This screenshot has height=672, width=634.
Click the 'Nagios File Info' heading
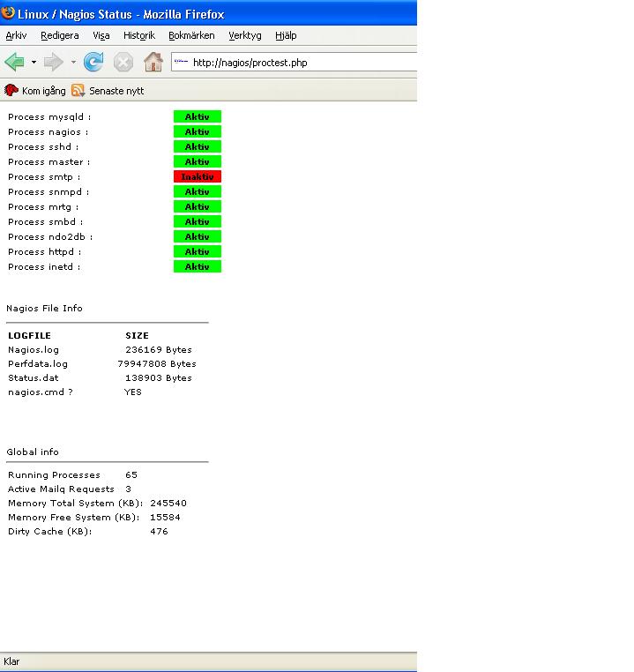point(44,308)
